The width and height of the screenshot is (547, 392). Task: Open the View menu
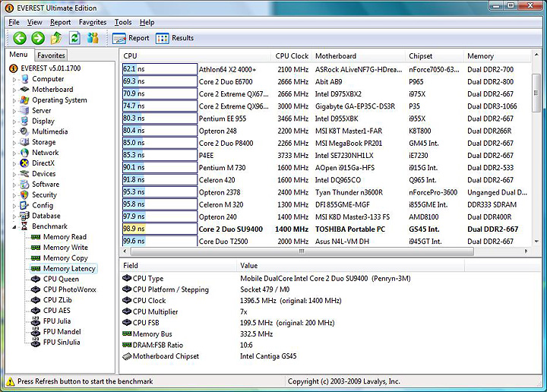coord(34,22)
